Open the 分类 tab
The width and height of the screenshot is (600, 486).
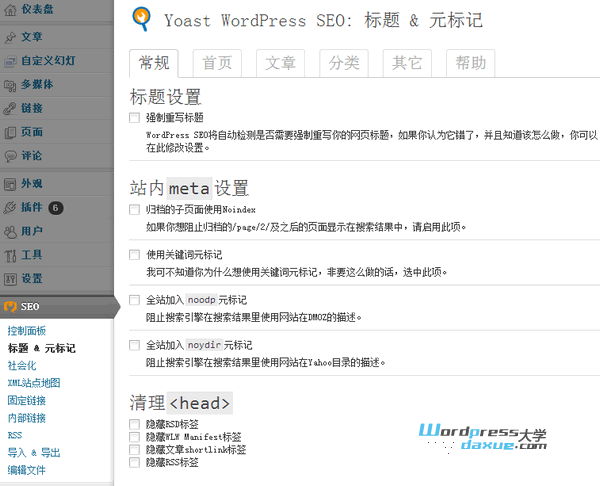(x=344, y=63)
